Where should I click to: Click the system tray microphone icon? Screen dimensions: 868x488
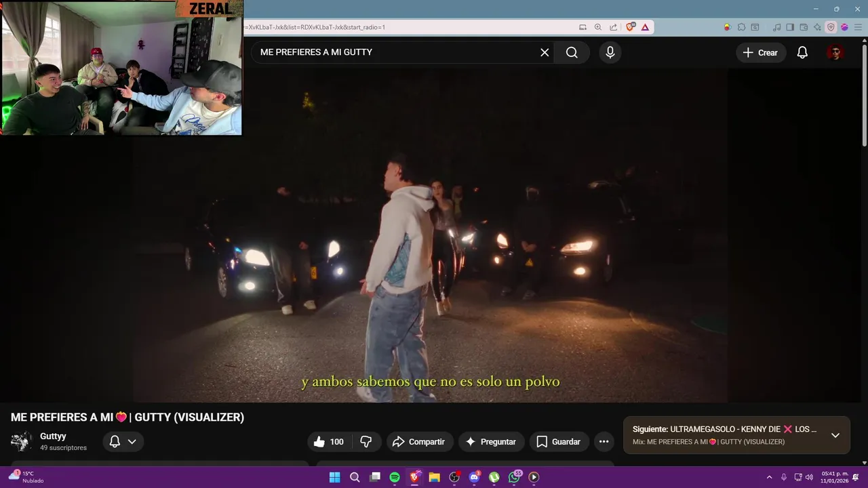[x=784, y=477]
